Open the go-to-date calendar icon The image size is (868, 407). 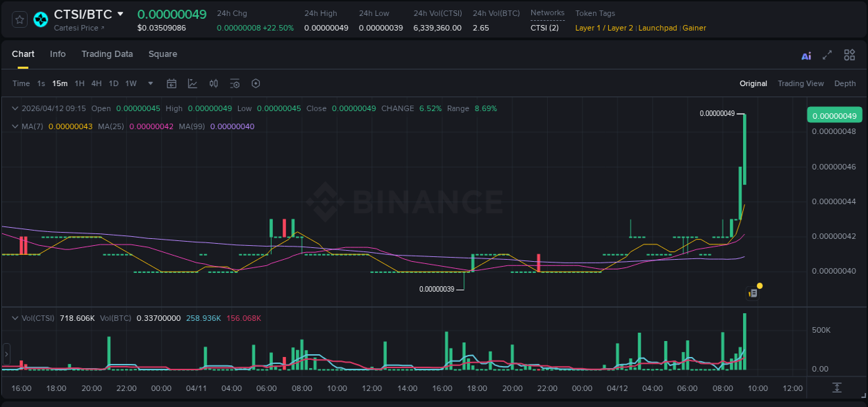pyautogui.click(x=172, y=83)
